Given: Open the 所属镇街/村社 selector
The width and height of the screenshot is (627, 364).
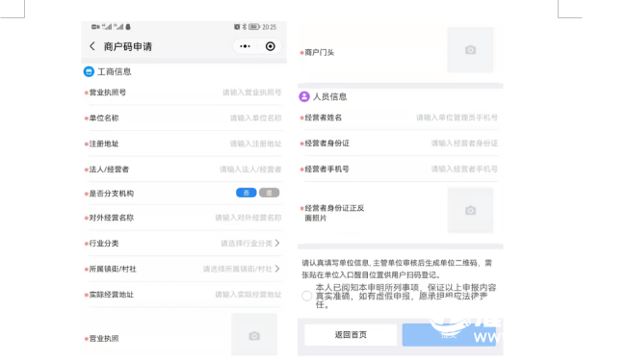Looking at the screenshot, I should (242, 269).
